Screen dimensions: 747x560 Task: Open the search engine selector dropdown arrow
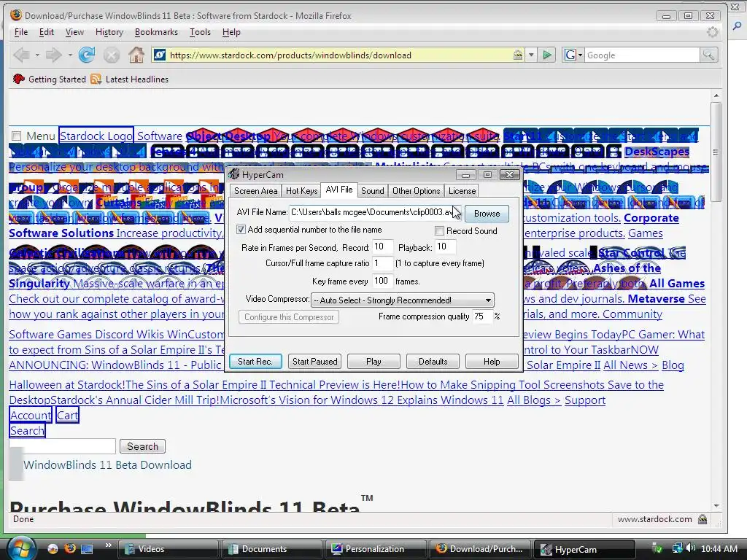(580, 55)
